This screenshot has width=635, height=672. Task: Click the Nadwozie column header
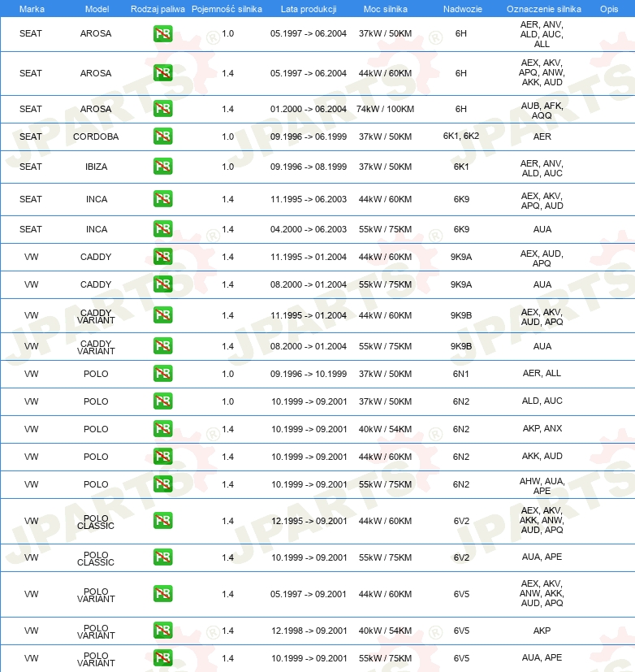pyautogui.click(x=462, y=9)
